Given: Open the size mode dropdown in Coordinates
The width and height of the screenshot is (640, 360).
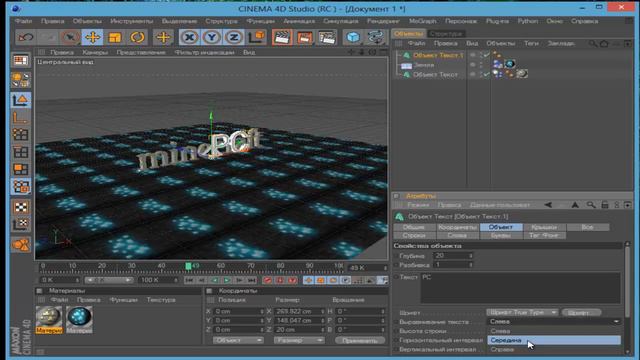Looking at the screenshot, I should coord(299,340).
